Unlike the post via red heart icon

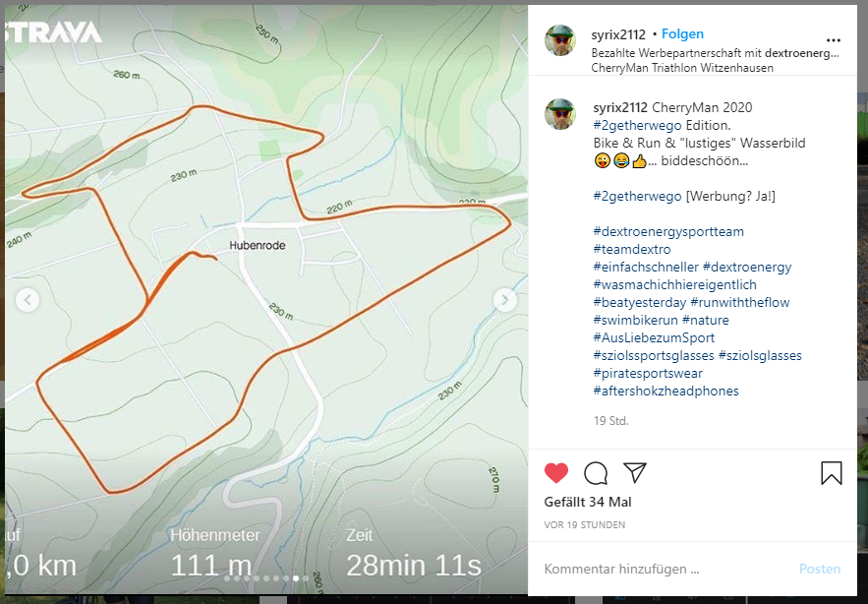pos(555,473)
